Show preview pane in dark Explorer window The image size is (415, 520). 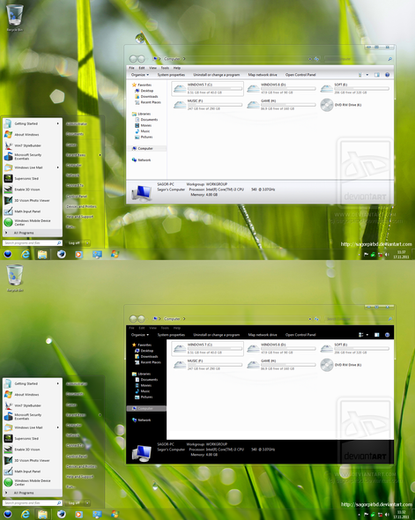[x=377, y=335]
